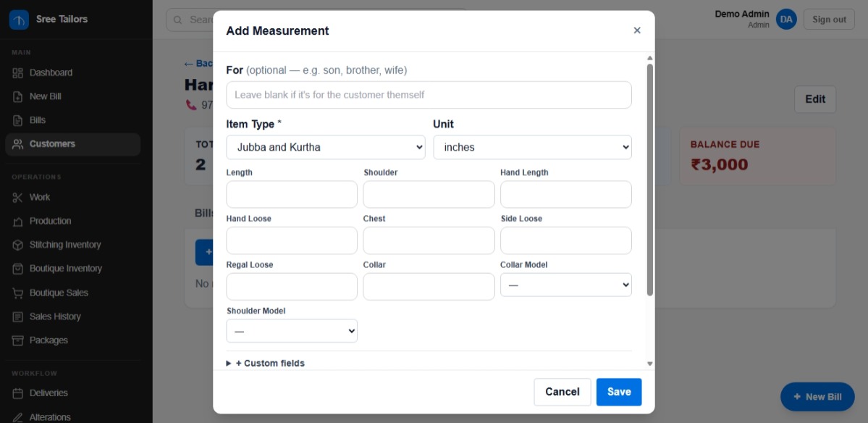This screenshot has height=423, width=868.
Task: Focus the Length input field
Action: coord(292,194)
